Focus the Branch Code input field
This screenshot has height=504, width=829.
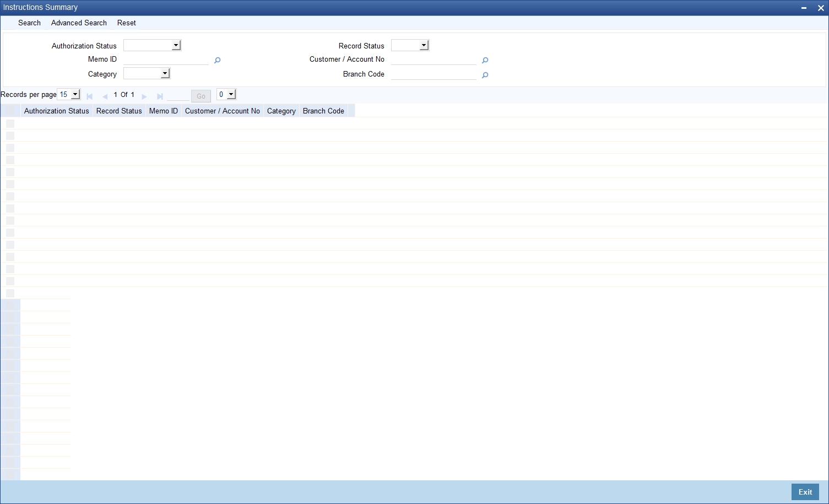tap(434, 74)
